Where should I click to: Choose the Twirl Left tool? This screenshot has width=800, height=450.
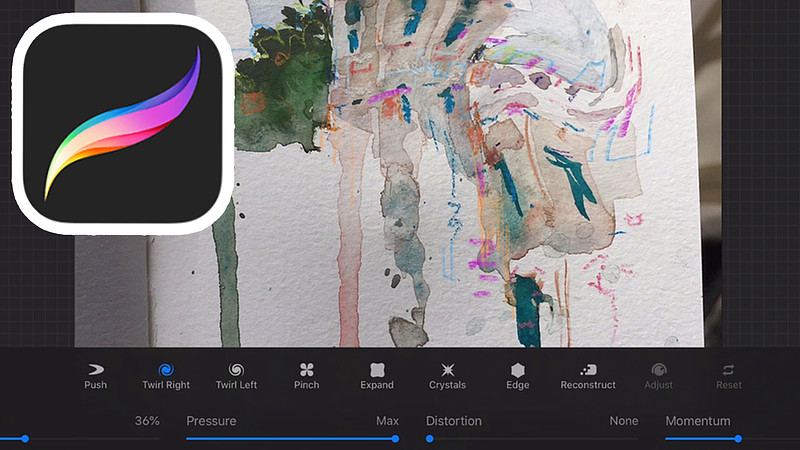(x=237, y=375)
